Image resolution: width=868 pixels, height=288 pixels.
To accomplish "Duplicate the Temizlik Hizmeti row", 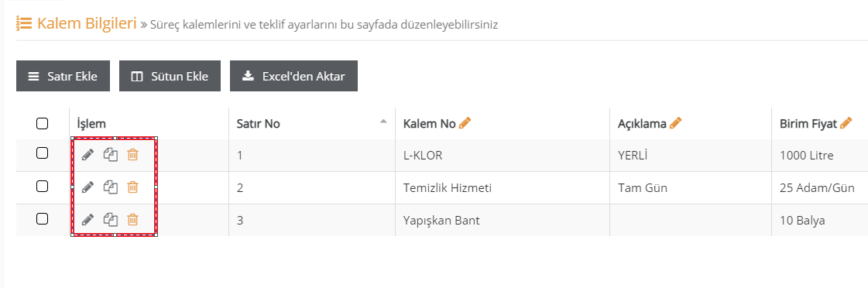I will [111, 187].
